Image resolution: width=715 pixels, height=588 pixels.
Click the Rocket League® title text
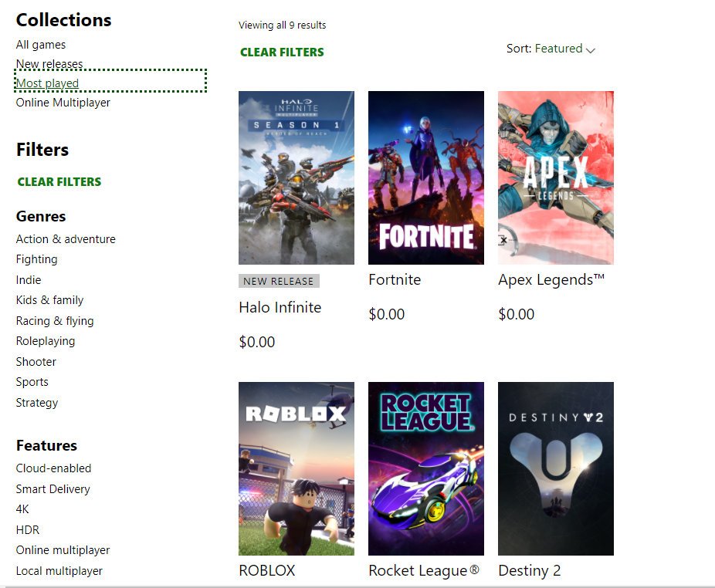coord(424,571)
